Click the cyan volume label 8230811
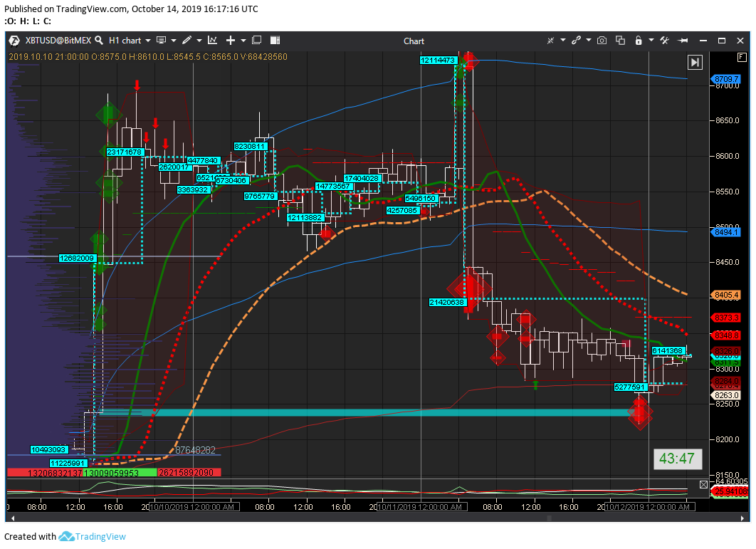 [250, 147]
